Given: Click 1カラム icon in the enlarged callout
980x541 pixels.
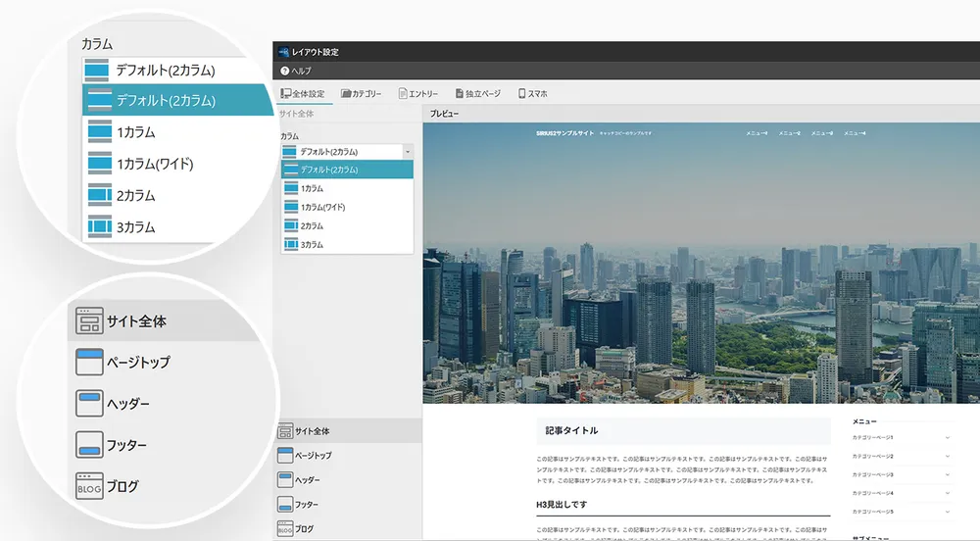Looking at the screenshot, I should (100, 131).
